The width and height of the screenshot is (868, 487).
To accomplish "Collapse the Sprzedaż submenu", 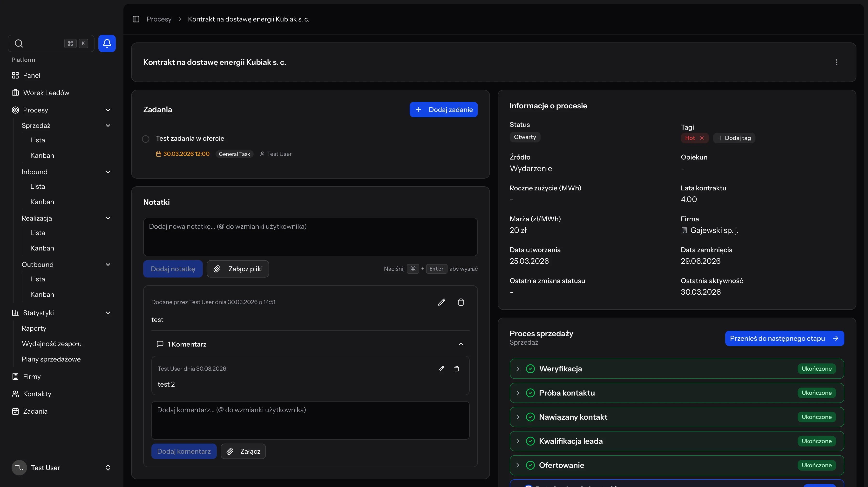I will coord(108,125).
